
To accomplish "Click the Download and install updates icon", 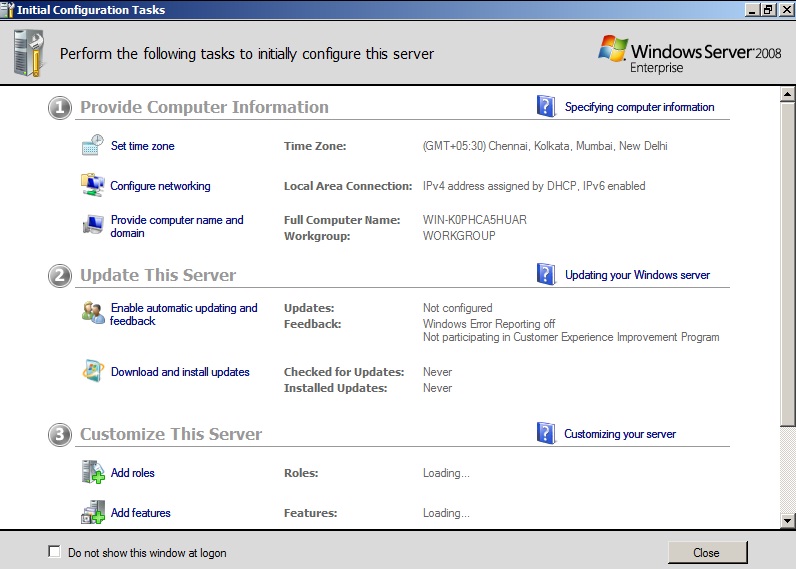I will (92, 372).
